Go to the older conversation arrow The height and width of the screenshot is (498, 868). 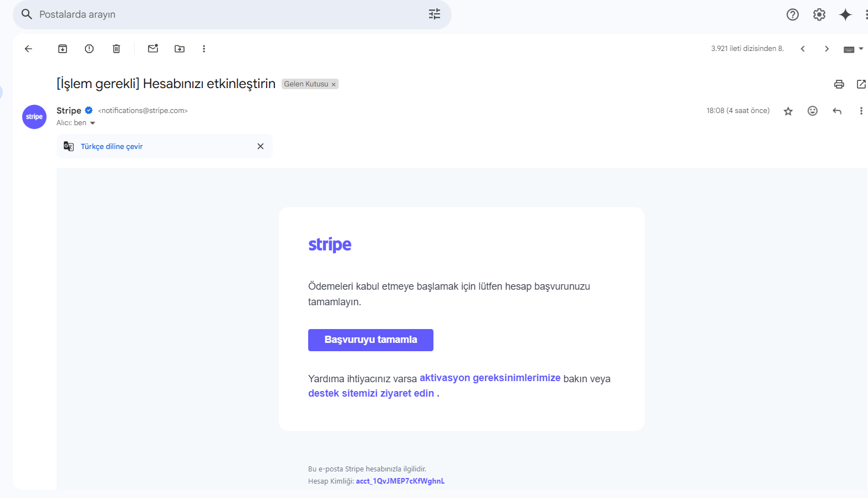826,49
